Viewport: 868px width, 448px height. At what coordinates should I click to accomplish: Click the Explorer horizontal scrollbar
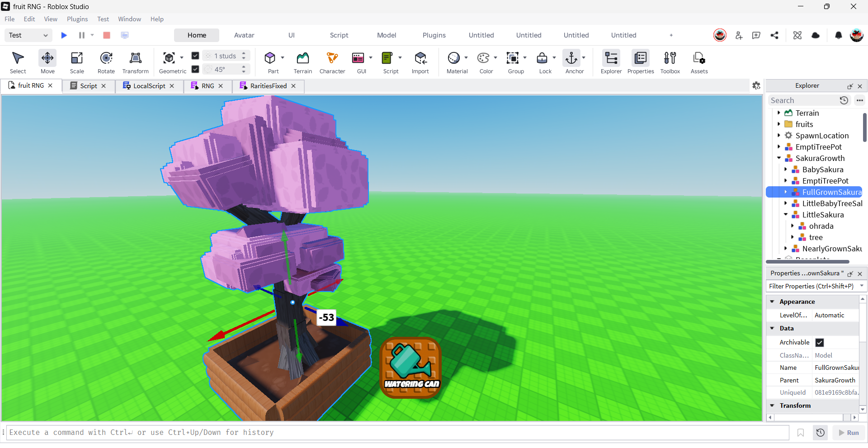click(x=807, y=262)
